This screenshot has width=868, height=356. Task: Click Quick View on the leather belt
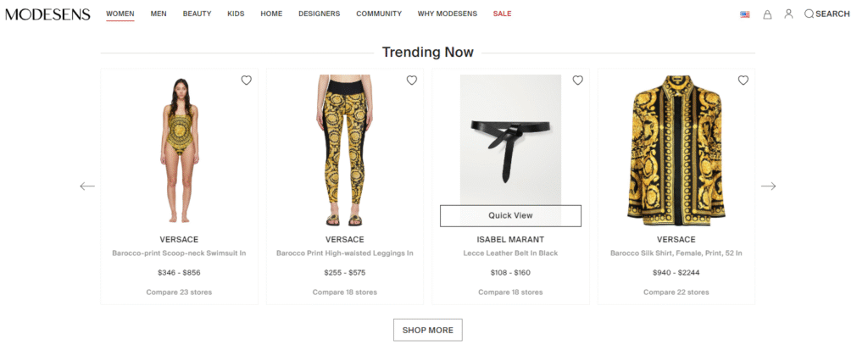[x=510, y=216]
